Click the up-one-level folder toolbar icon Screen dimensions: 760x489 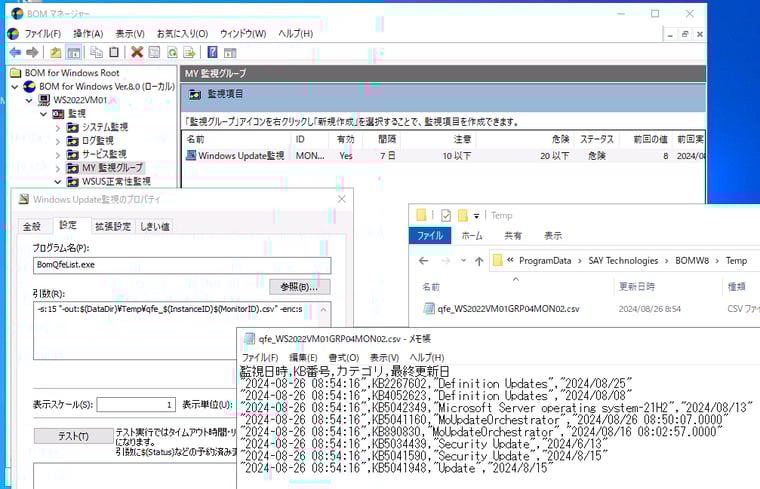(x=56, y=52)
